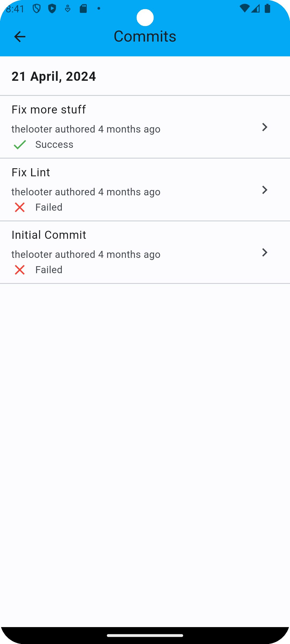Click the red X on Initial Commit

tap(20, 270)
